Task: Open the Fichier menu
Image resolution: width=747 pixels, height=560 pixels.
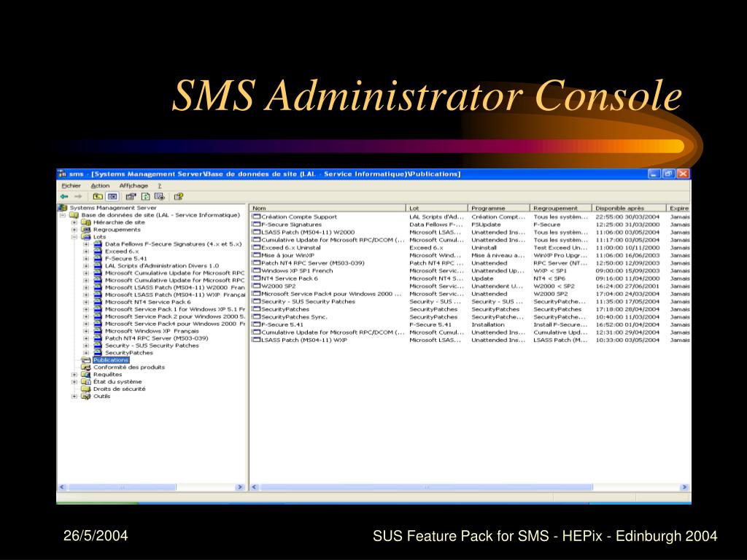Action: 71,186
